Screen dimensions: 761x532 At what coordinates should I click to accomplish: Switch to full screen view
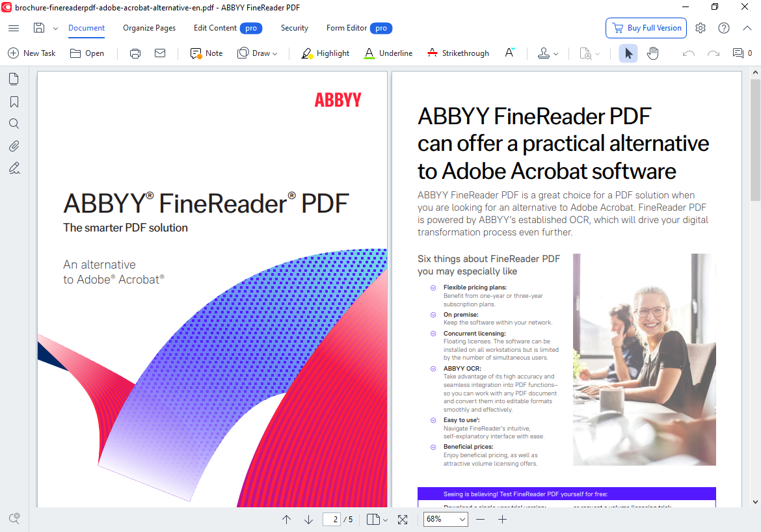(403, 520)
